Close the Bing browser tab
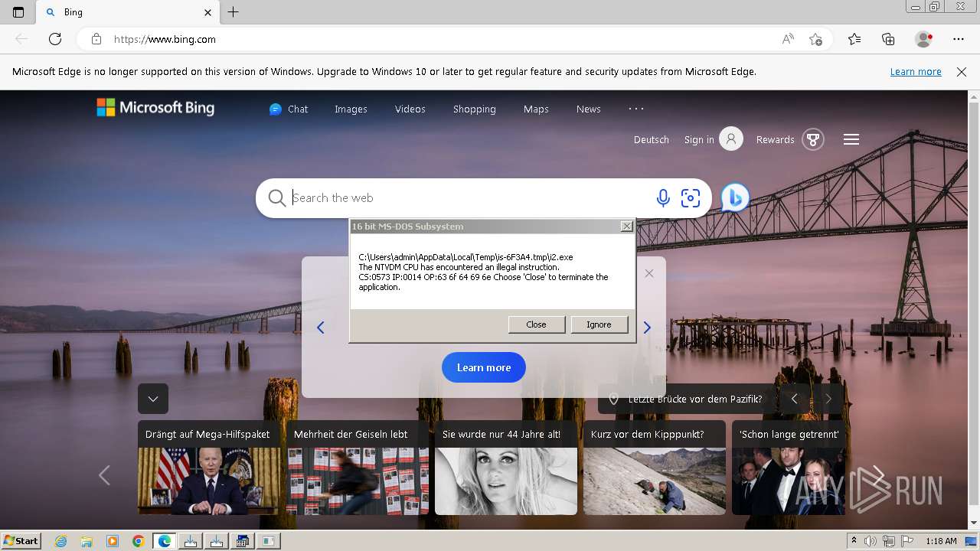Screen dimensions: 980x551 (208, 12)
